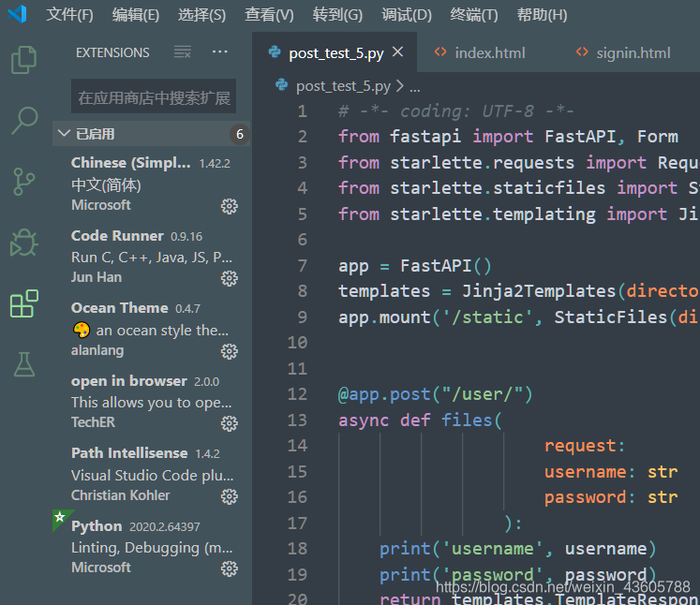Viewport: 700px width, 605px height.
Task: Switch to the signin.html tab
Action: tap(624, 52)
